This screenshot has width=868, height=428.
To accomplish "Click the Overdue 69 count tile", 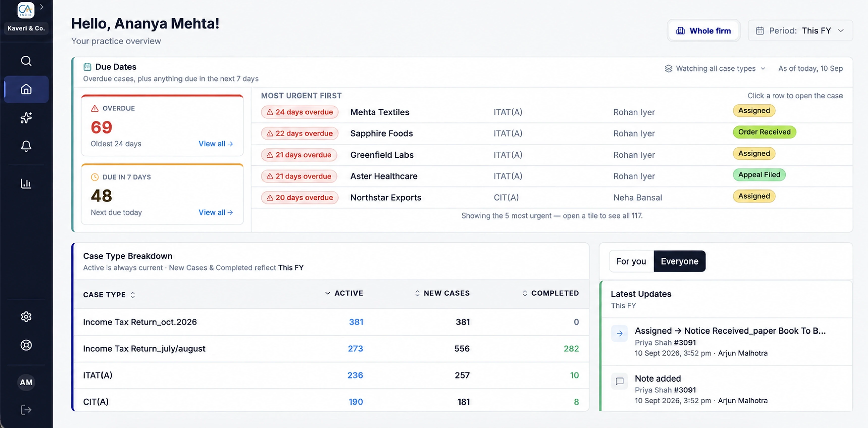I will (162, 126).
